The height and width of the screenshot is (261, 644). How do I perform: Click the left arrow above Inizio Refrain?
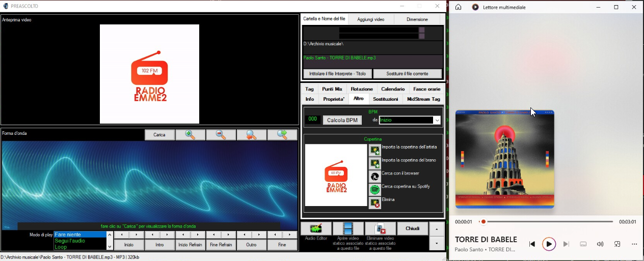pos(183,235)
